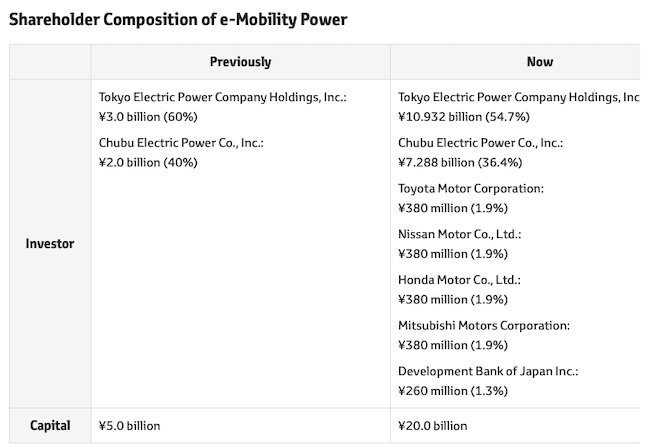This screenshot has width=650, height=447.
Task: Click the heading Shareholder Composition of e-Mobility Power
Action: (178, 19)
